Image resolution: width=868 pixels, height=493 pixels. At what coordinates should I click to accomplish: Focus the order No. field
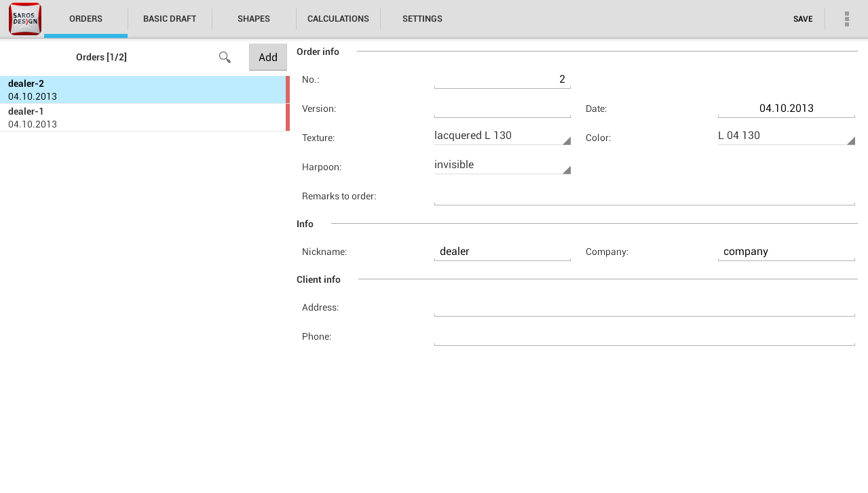pyautogui.click(x=502, y=79)
